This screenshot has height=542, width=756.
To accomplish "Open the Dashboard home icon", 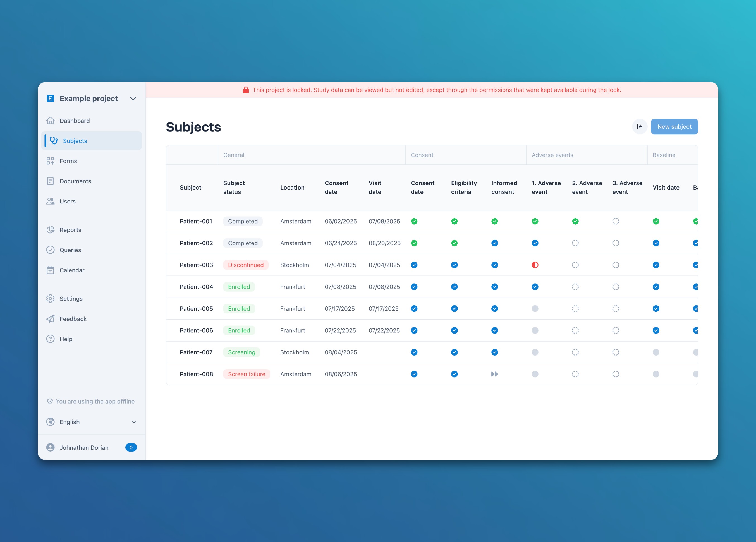I will point(50,121).
